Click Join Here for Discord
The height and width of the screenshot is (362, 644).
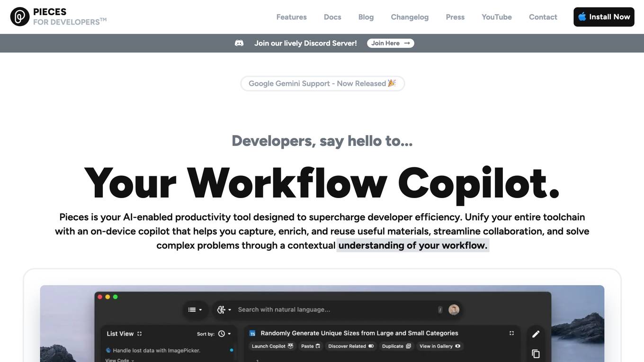pyautogui.click(x=391, y=43)
